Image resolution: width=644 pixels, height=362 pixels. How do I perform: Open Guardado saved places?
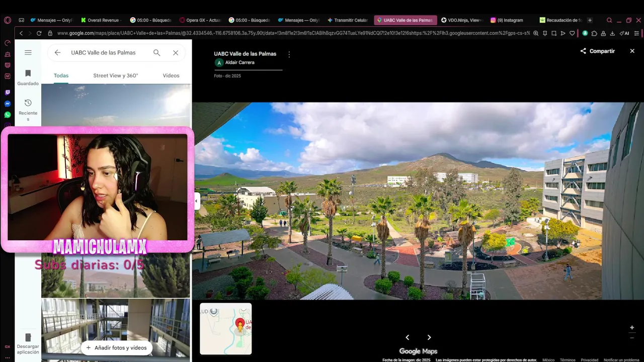pos(28,77)
